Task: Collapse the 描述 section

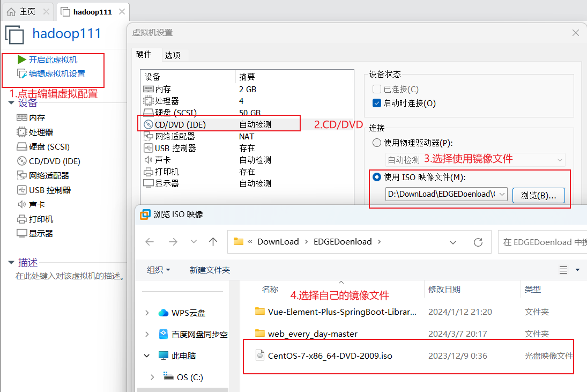Action: point(11,262)
